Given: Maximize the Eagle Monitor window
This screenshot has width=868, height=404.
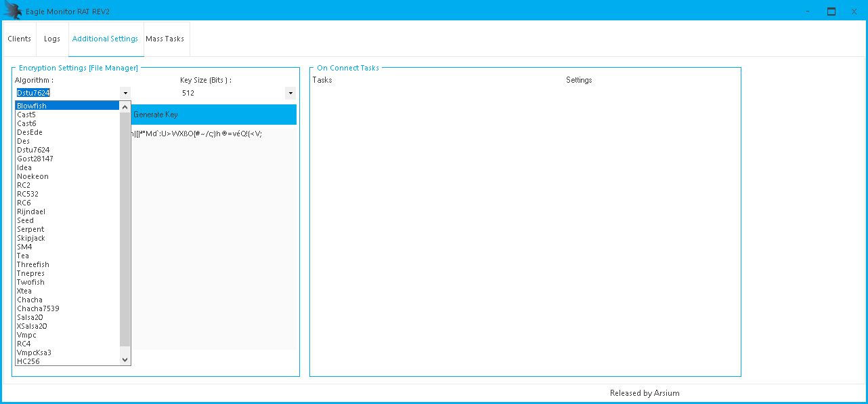Looking at the screenshot, I should tap(831, 12).
